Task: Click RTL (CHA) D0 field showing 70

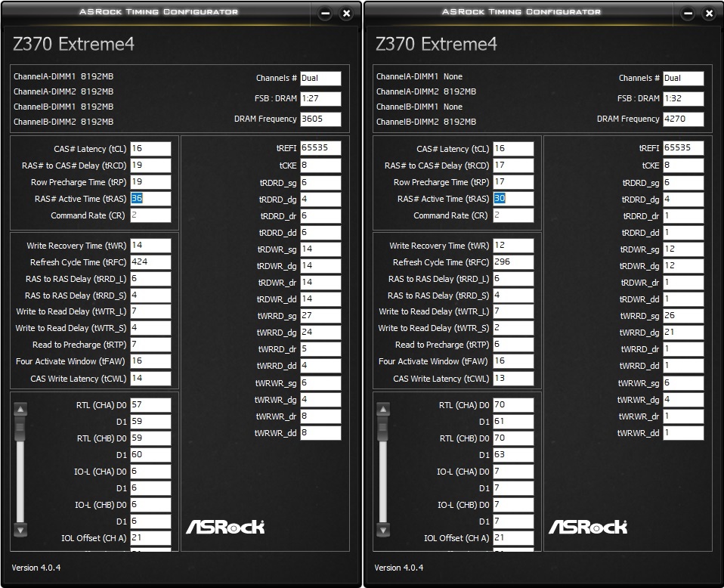Action: [513, 405]
